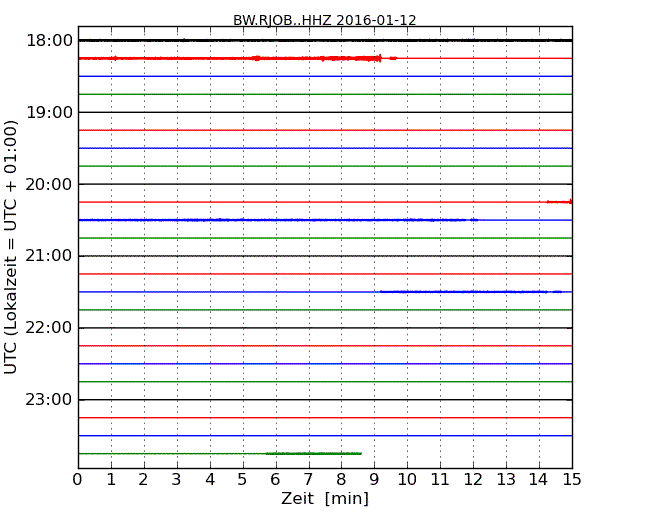Viewport: 650px width, 520px height.
Task: Click the 21:00 y-axis label
Action: coord(49,256)
